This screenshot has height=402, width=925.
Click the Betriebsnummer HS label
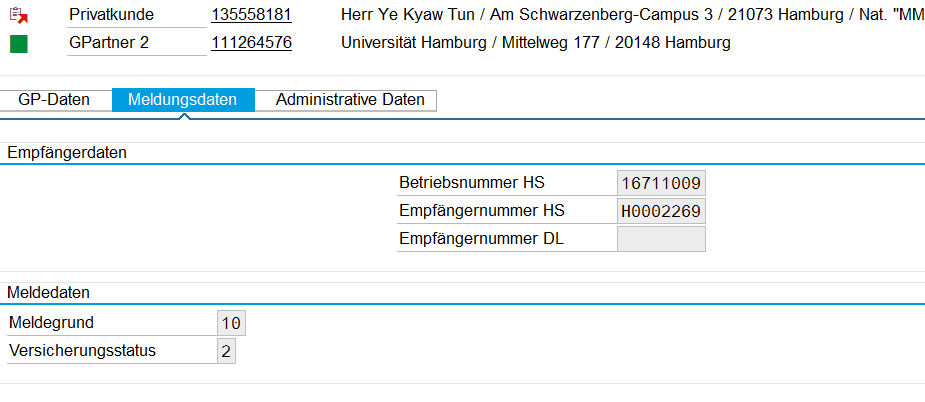tap(472, 183)
